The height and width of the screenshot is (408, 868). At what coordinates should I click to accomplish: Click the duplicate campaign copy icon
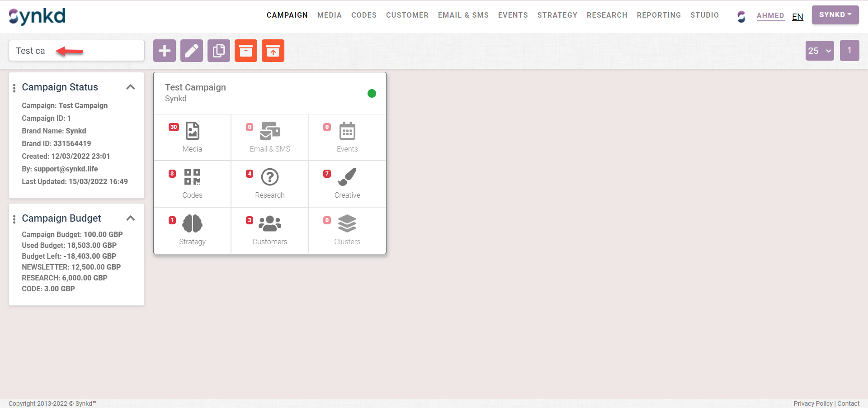[219, 51]
